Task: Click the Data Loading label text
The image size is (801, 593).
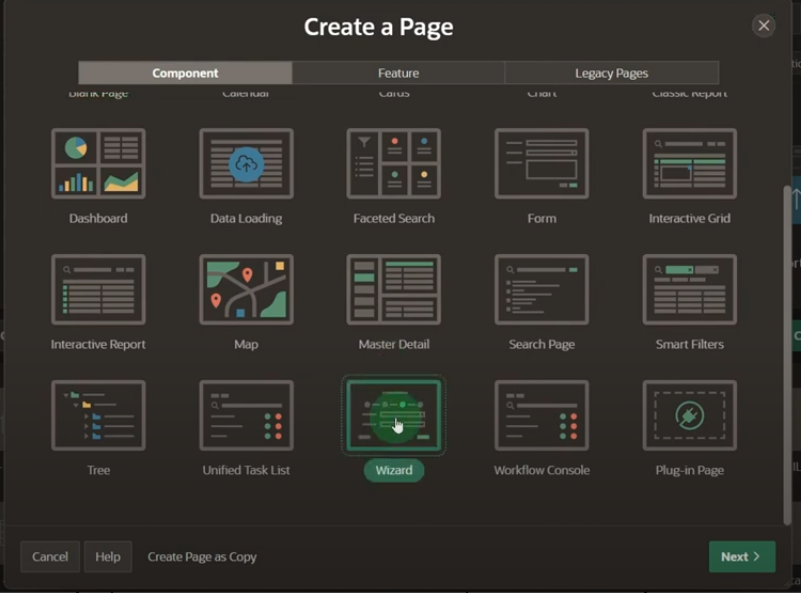Action: 246,218
